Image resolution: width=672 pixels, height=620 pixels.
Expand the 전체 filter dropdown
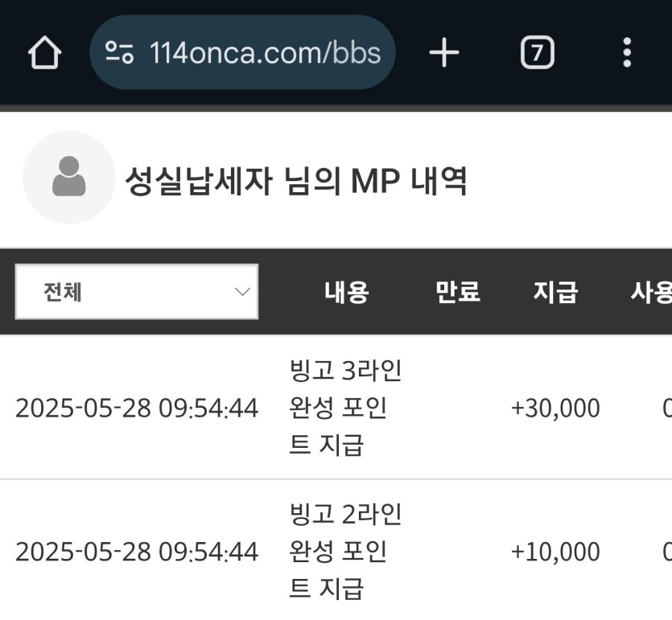137,292
